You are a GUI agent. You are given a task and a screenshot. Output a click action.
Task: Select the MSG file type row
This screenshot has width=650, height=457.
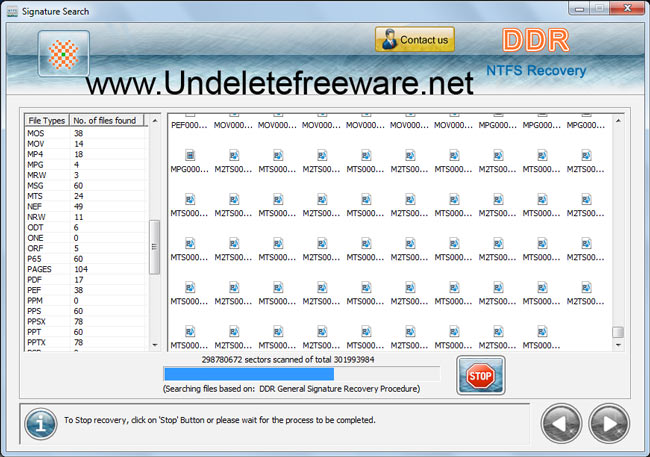pos(86,185)
